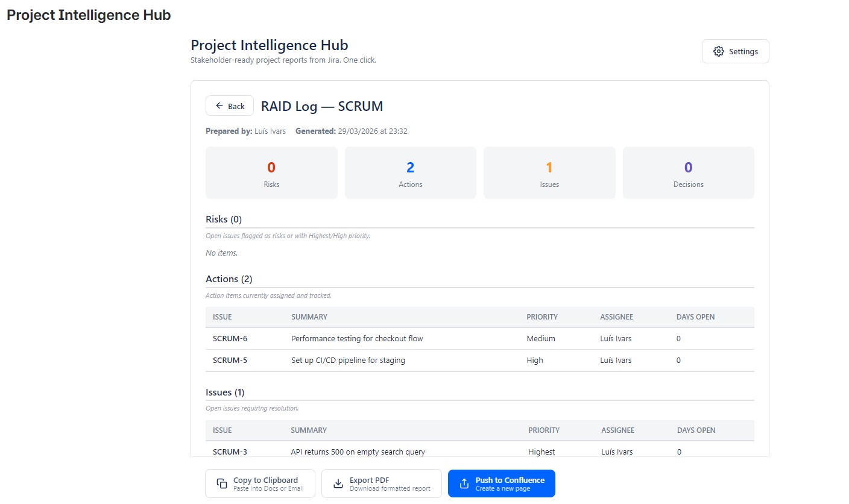Open issue SCRUM-3 in Issues table
This screenshot has height=504, width=849.
tap(230, 452)
